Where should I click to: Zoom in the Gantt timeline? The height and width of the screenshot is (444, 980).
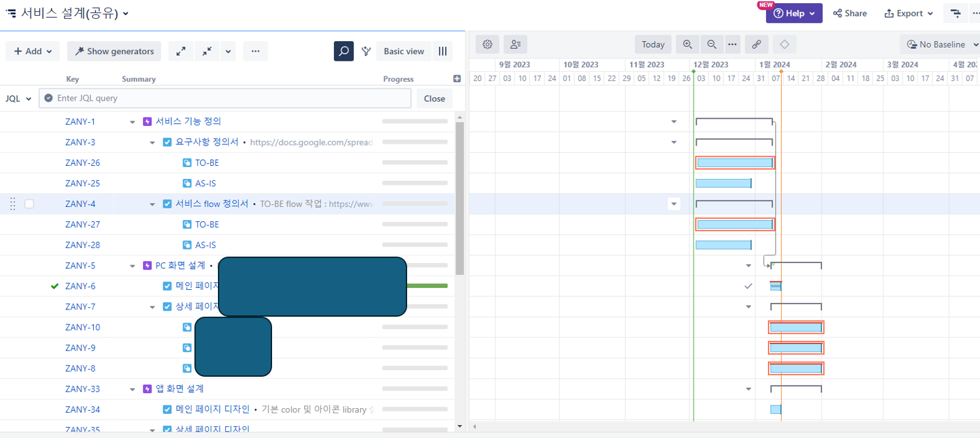tap(688, 44)
